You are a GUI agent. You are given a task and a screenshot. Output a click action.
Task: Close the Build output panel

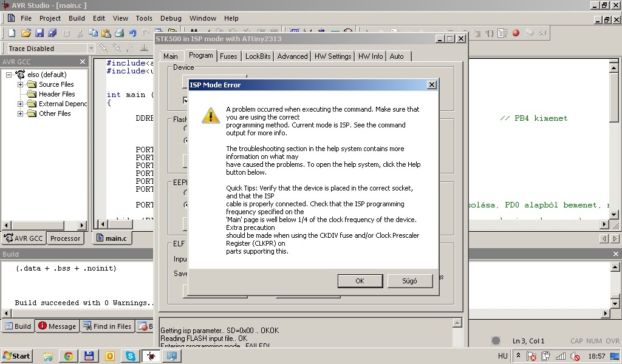click(x=616, y=254)
